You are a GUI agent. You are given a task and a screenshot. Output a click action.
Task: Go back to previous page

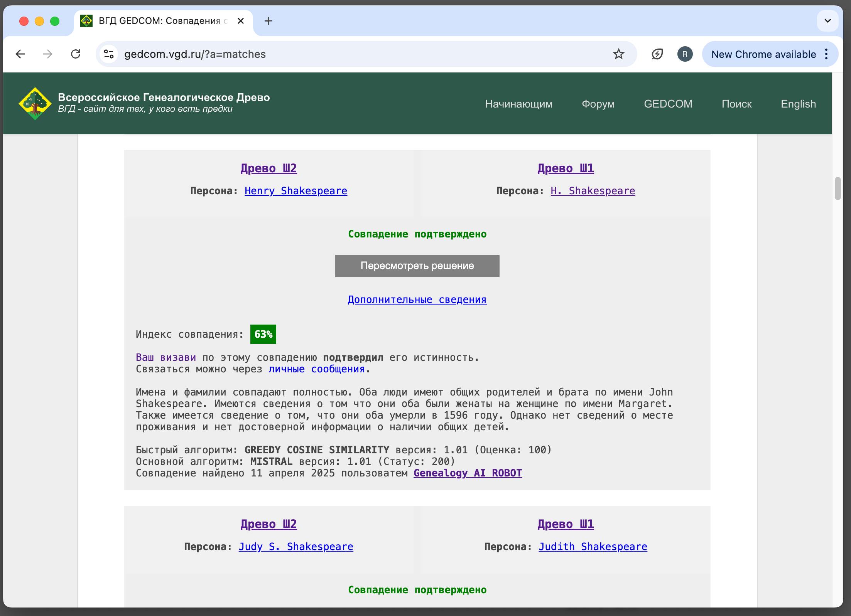(20, 54)
